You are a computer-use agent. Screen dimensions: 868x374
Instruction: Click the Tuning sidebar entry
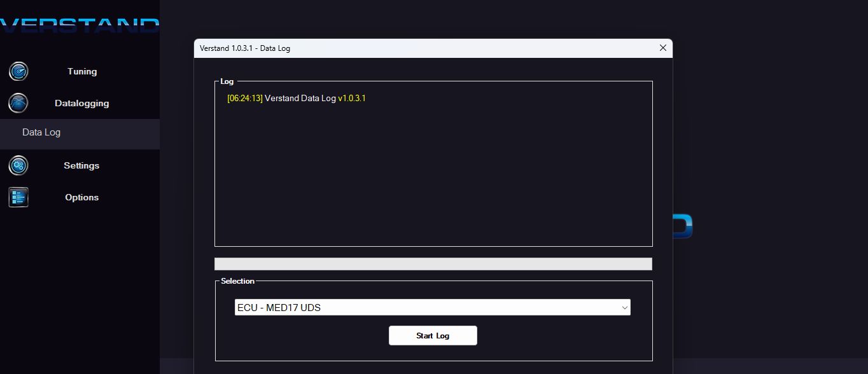click(x=81, y=71)
